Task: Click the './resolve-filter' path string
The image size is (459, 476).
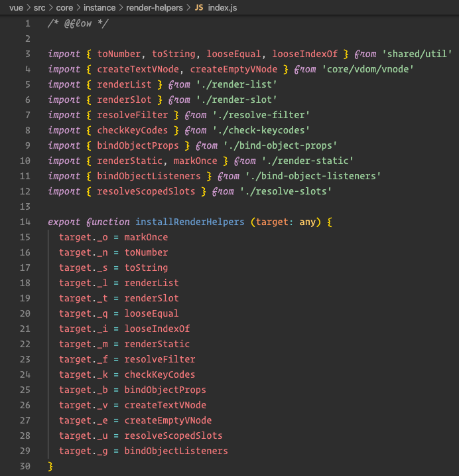Action: (261, 115)
